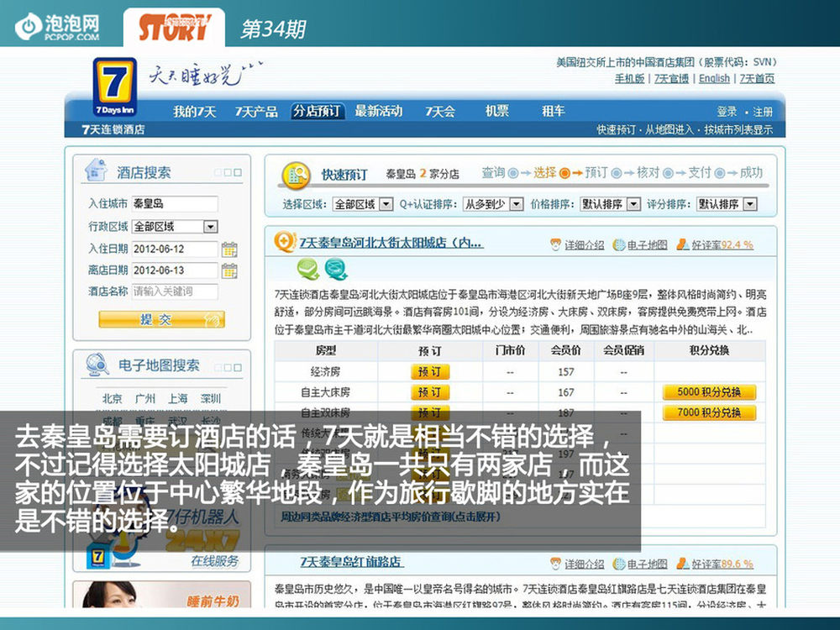Click the PCPOP 泡泡网 logo
The image size is (840, 630).
pos(57,27)
